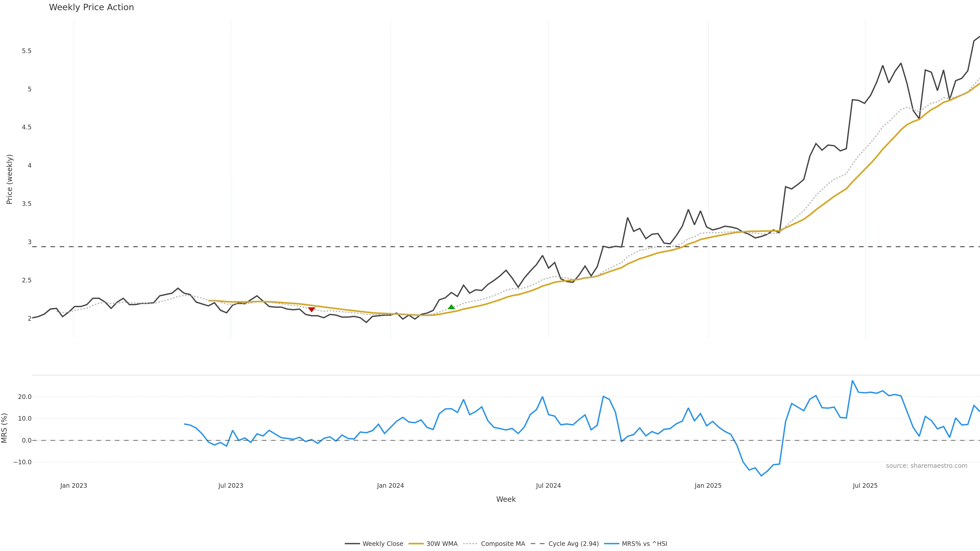Open the sharemaestro.com source link
This screenshot has height=551, width=980.
926,466
